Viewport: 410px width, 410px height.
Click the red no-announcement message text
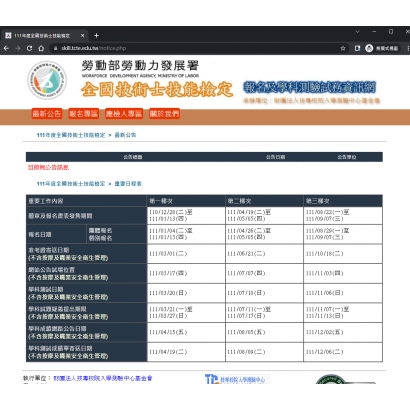point(48,167)
